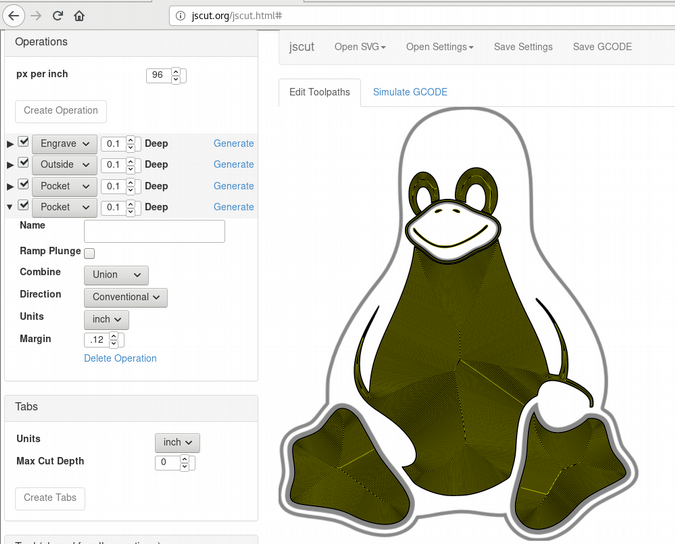675x544 pixels.
Task: Select the penguin's white beak shape
Action: (453, 230)
